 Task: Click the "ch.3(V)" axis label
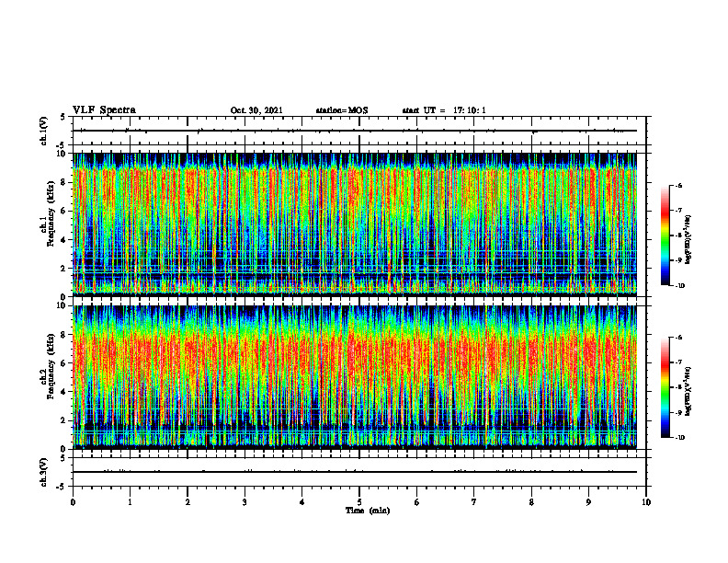pos(44,472)
